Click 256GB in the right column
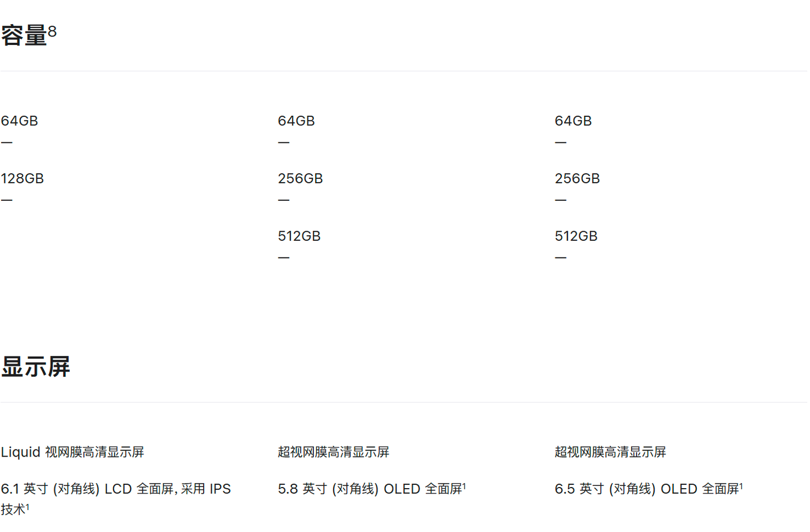The width and height of the screenshot is (810, 532). click(x=577, y=179)
